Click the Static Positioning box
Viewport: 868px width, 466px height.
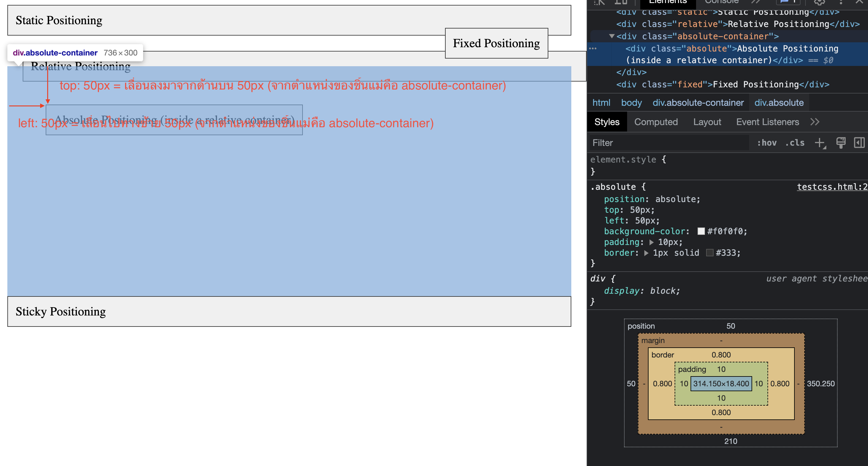[x=289, y=20]
